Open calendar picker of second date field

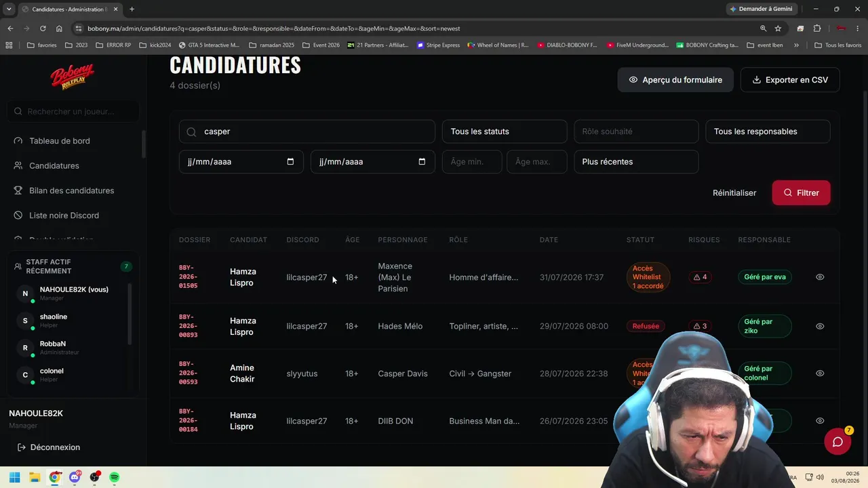pyautogui.click(x=422, y=162)
